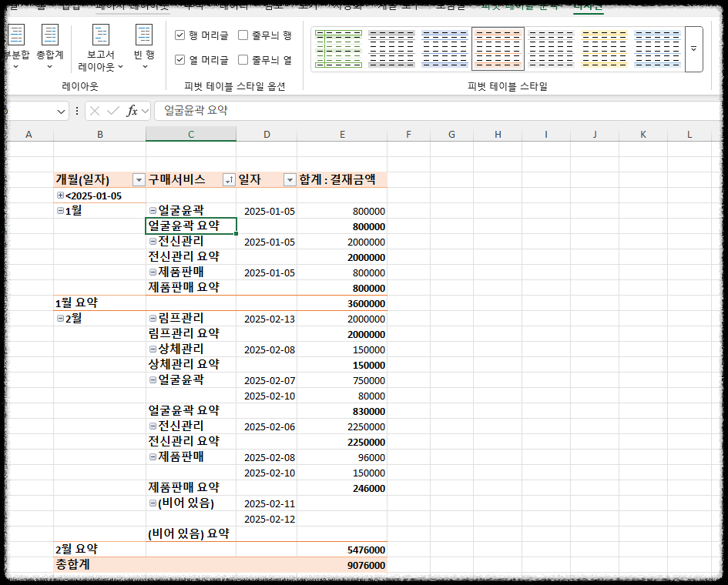Select column E header
The image size is (728, 585).
(342, 134)
